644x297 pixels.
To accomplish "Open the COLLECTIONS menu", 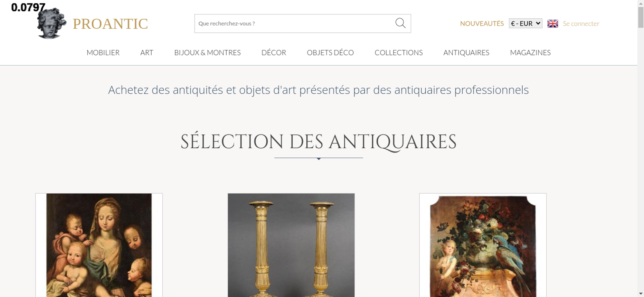I will coord(399,52).
